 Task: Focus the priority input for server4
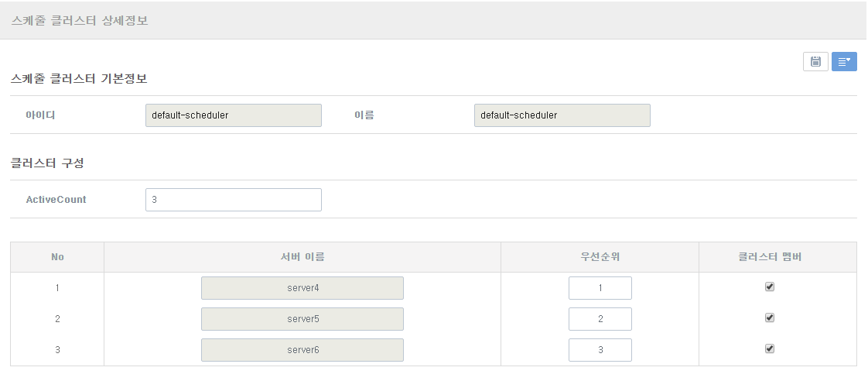[x=600, y=288]
